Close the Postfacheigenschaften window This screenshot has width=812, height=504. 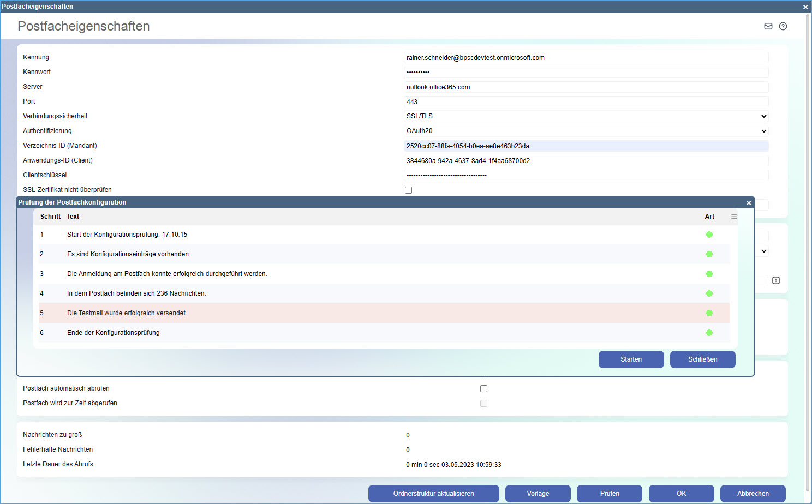pyautogui.click(x=805, y=7)
